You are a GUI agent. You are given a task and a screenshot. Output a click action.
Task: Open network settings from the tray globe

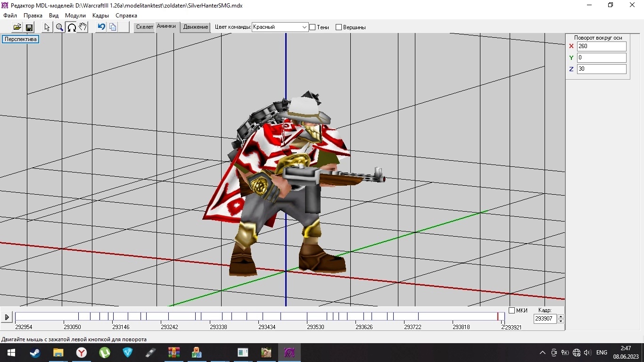pos(577,353)
